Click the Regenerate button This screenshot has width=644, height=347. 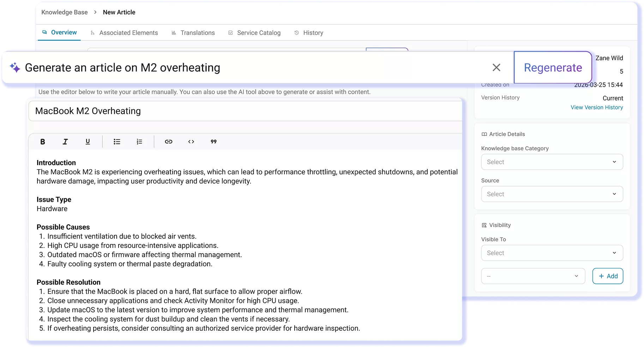(x=553, y=67)
